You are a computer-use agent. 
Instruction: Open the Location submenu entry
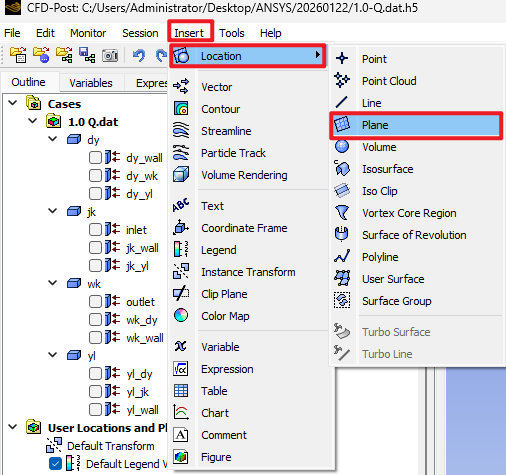[x=248, y=56]
